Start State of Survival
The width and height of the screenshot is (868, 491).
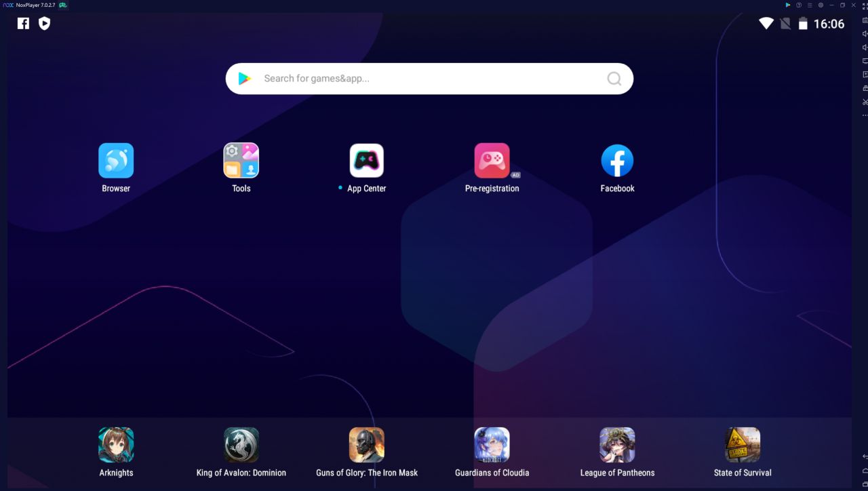[x=743, y=445]
